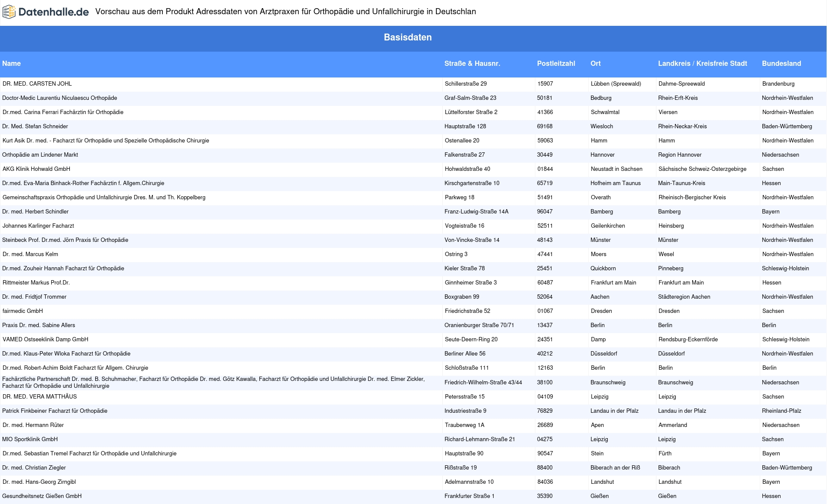
Task: Click Von-Vincke-Straße 14 address
Action: [x=472, y=240]
